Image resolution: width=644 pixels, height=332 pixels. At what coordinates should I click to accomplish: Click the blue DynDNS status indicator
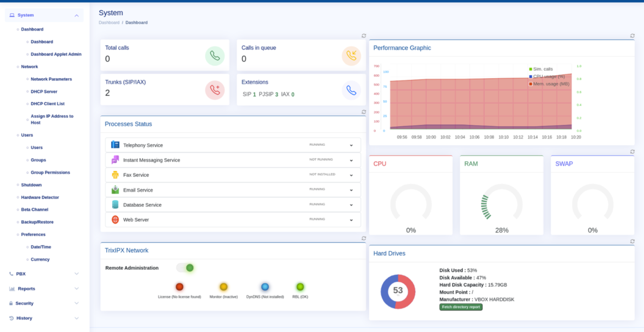point(265,287)
